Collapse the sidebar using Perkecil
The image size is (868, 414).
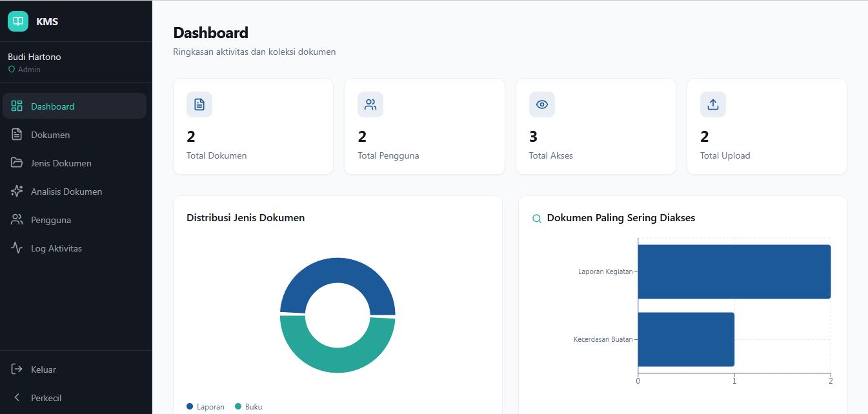pyautogui.click(x=45, y=398)
